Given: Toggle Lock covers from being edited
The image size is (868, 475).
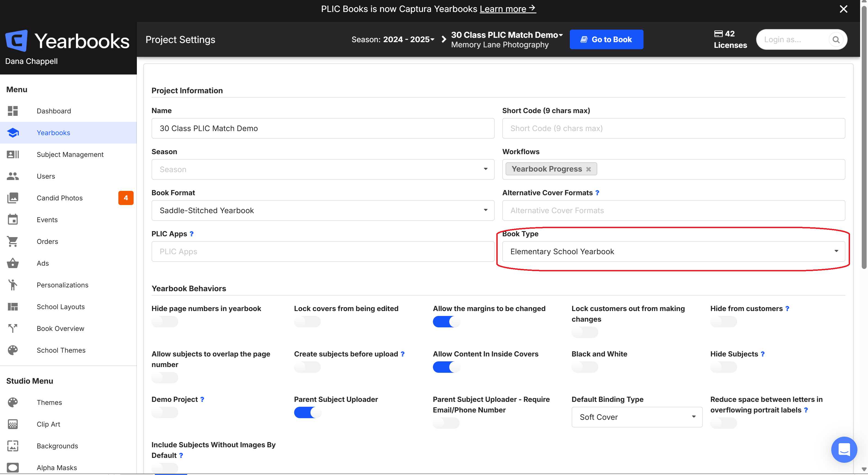Looking at the screenshot, I should click(x=307, y=321).
